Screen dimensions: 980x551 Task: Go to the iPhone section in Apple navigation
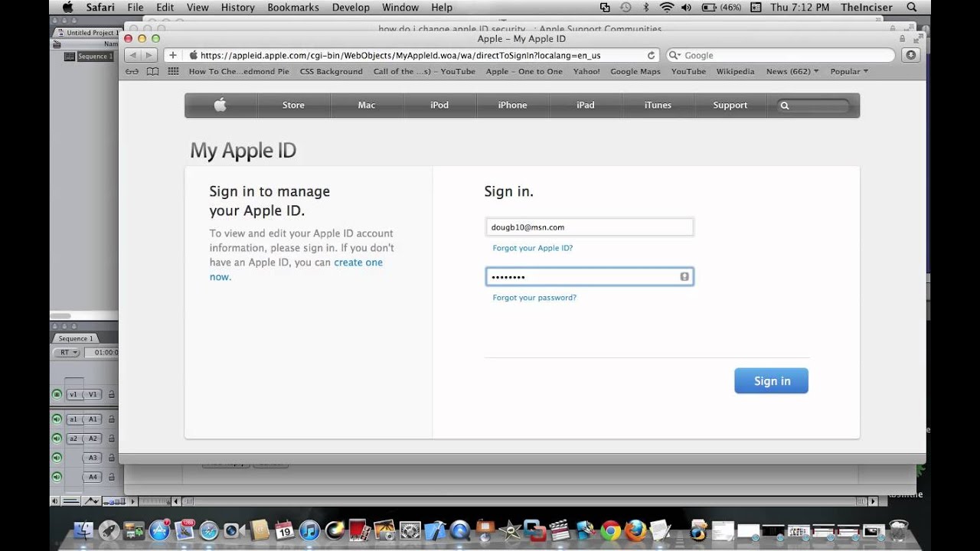[513, 105]
